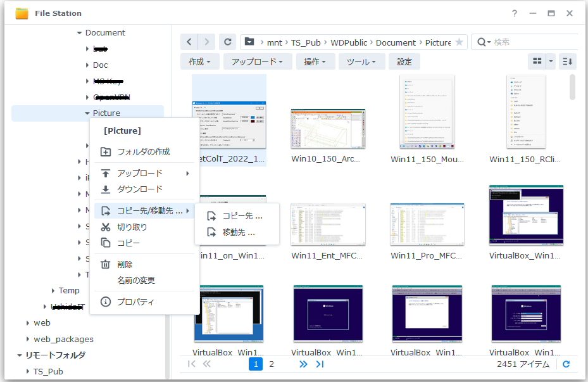Viewport: 588px width, 382px height.
Task: Change sorting with the sort icon
Action: [x=566, y=61]
